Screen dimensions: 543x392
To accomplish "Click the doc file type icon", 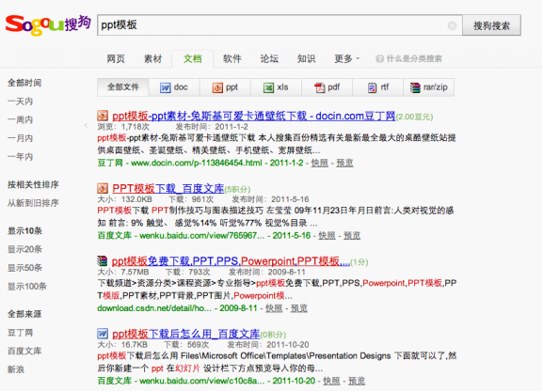I will 166,87.
